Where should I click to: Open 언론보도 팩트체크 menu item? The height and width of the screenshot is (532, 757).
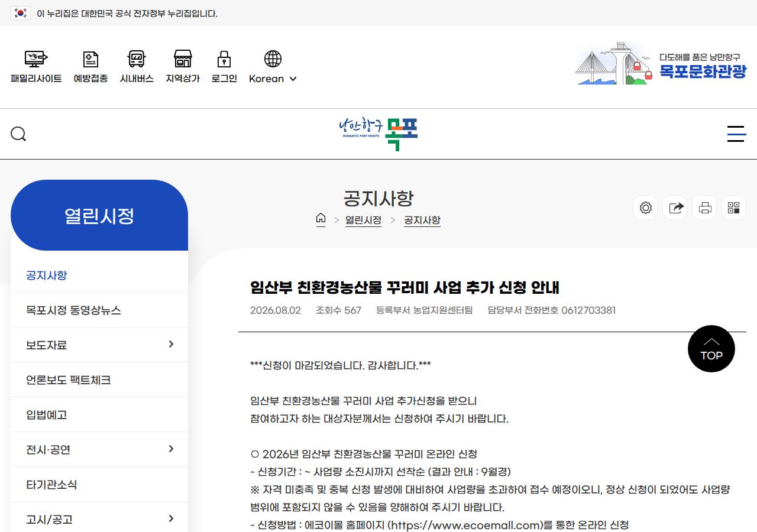click(99, 380)
